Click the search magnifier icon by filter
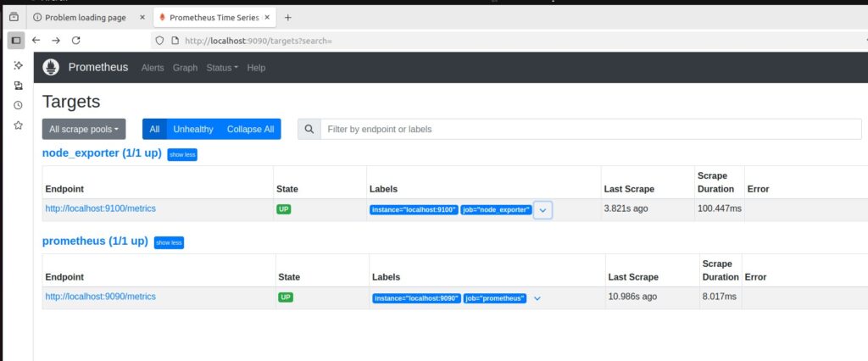Screen dimensions: 868x361 [x=309, y=129]
